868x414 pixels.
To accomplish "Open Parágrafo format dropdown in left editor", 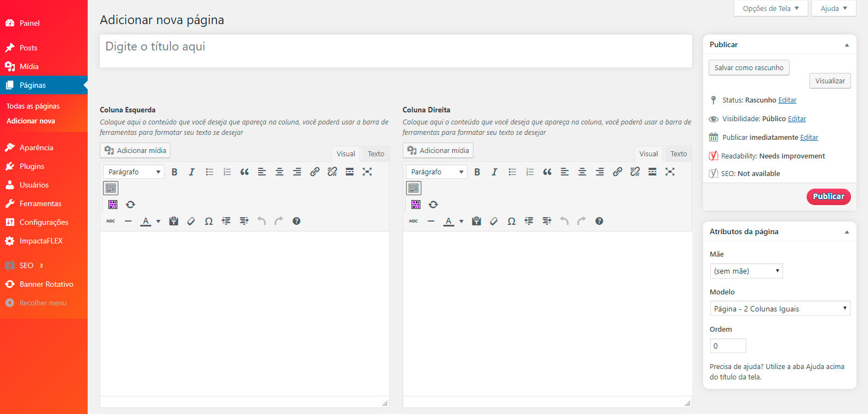I will (x=134, y=172).
